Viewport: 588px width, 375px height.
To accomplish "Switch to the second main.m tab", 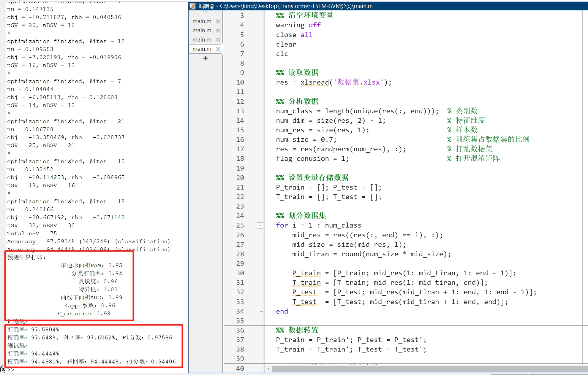I will [x=202, y=30].
